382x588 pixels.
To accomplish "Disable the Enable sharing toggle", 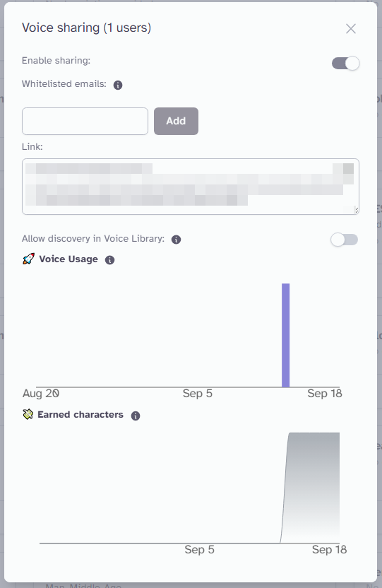I will click(x=345, y=64).
